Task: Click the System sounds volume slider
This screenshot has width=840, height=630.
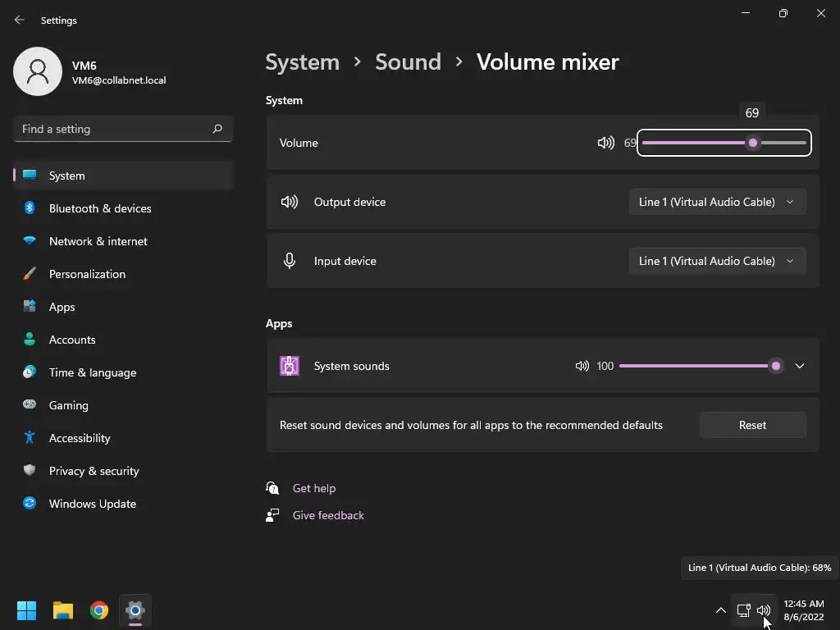Action: [x=697, y=366]
